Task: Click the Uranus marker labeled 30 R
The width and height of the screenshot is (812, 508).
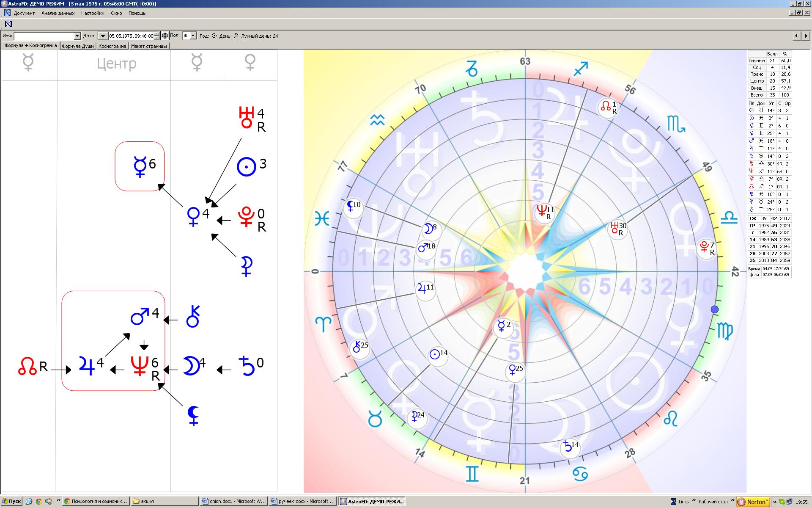Action: tap(617, 229)
